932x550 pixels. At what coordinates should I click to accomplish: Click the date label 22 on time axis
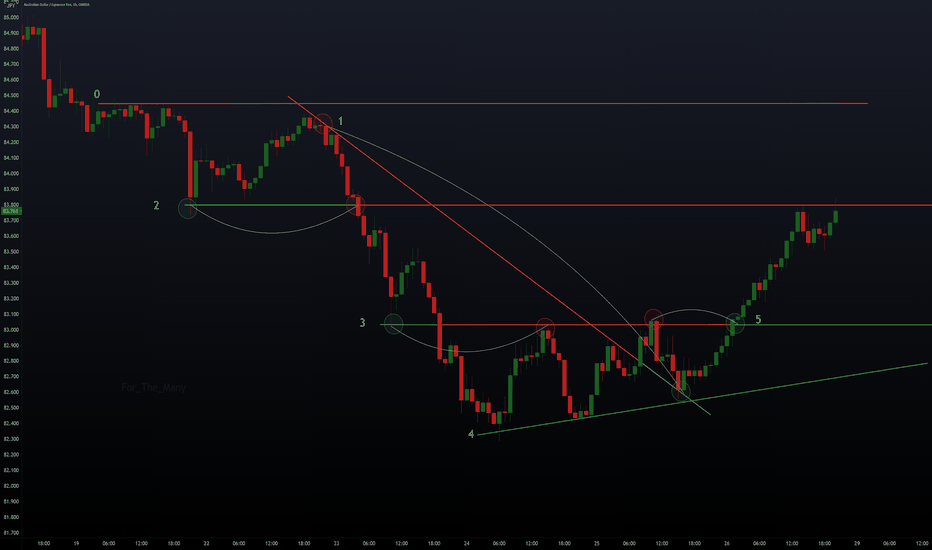click(206, 543)
